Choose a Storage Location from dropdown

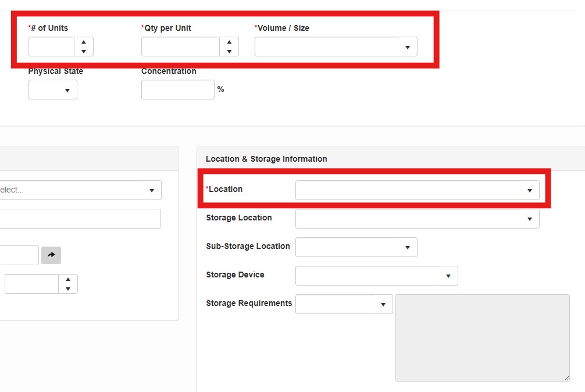click(417, 219)
